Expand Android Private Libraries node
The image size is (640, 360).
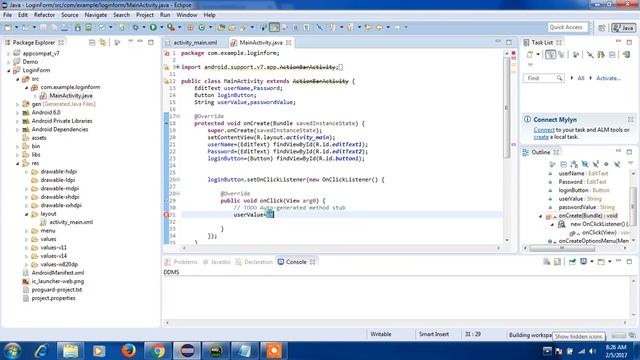tap(18, 121)
